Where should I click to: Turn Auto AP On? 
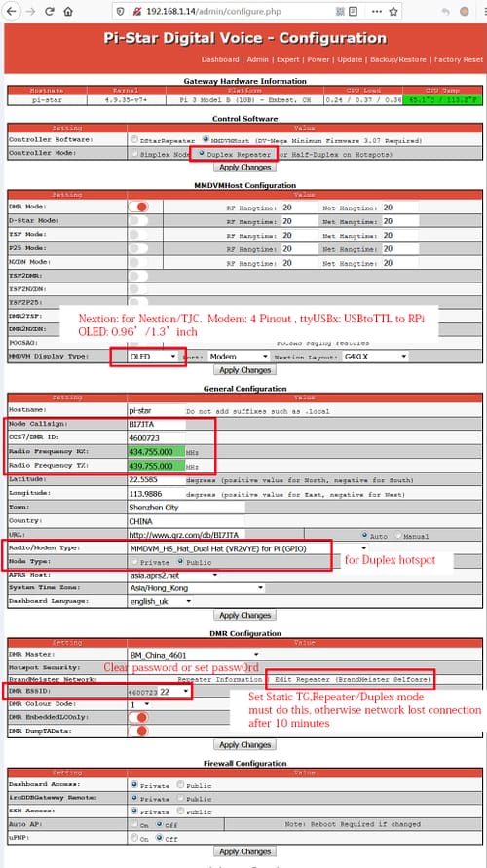point(134,824)
